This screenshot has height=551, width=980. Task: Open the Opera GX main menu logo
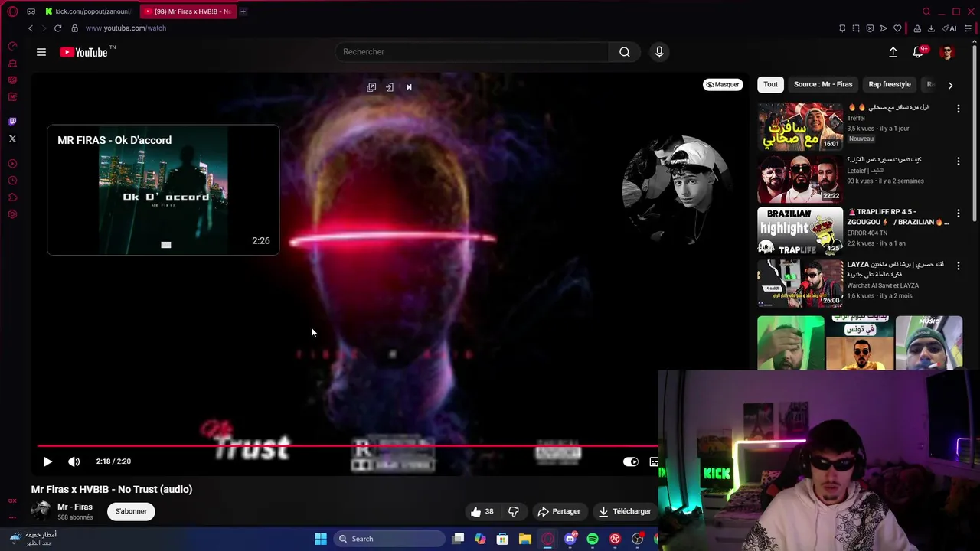point(12,11)
